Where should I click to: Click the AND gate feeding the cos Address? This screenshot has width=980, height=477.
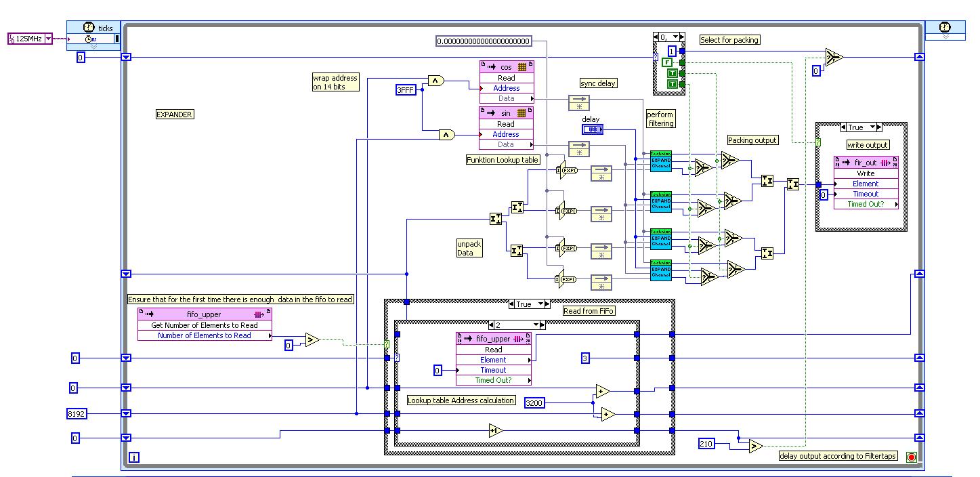tap(435, 81)
